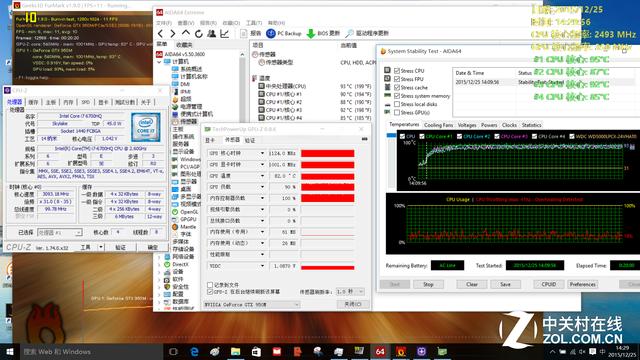Stop the stability test
This screenshot has height=360, width=640.
(428, 284)
